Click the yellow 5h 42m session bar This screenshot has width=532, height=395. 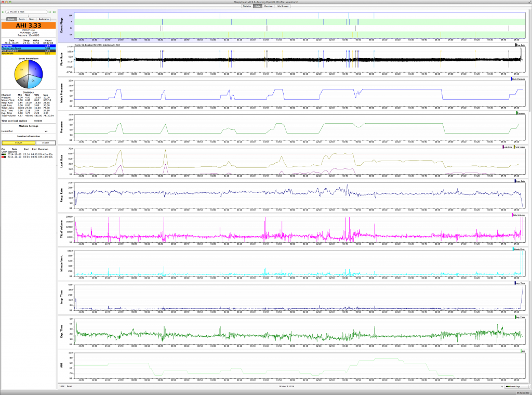point(18,142)
